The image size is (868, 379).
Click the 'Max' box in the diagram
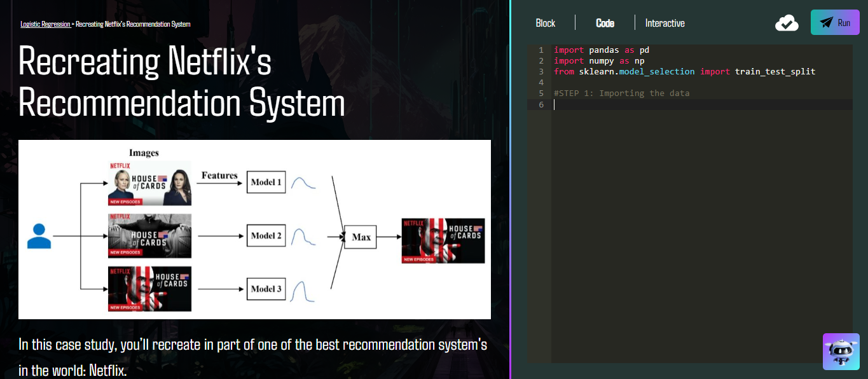[361, 237]
